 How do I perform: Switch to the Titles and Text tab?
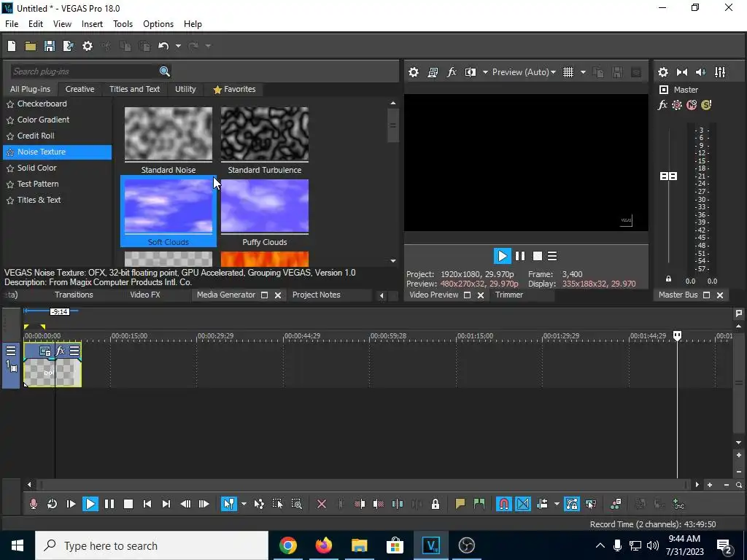coord(134,89)
